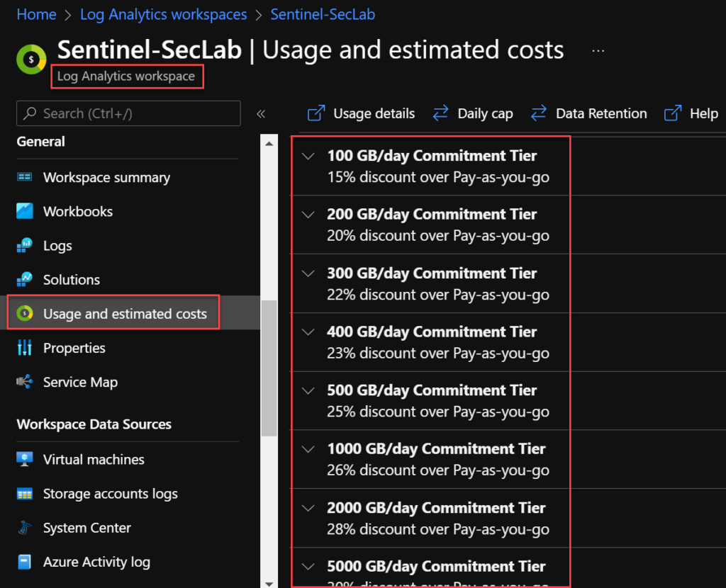The width and height of the screenshot is (726, 588).
Task: Open Properties in the sidebar
Action: pyautogui.click(x=74, y=348)
